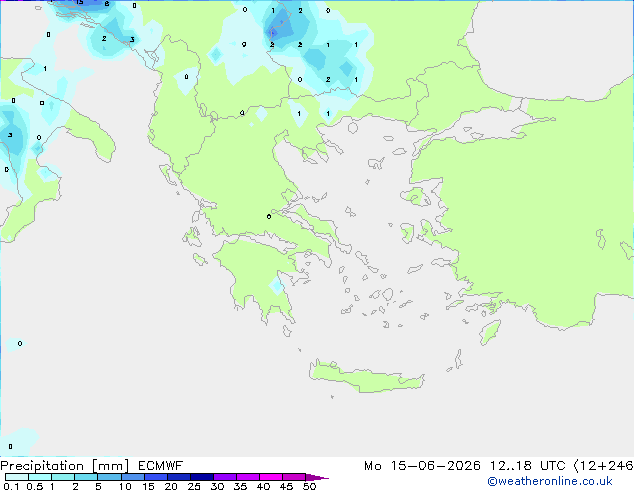Select the '12..18 UTC' time range text
This screenshot has height=490, width=634.
pos(528,466)
